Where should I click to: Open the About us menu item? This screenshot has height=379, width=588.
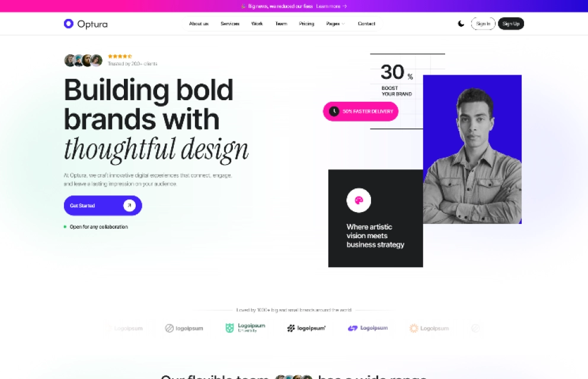pos(199,24)
